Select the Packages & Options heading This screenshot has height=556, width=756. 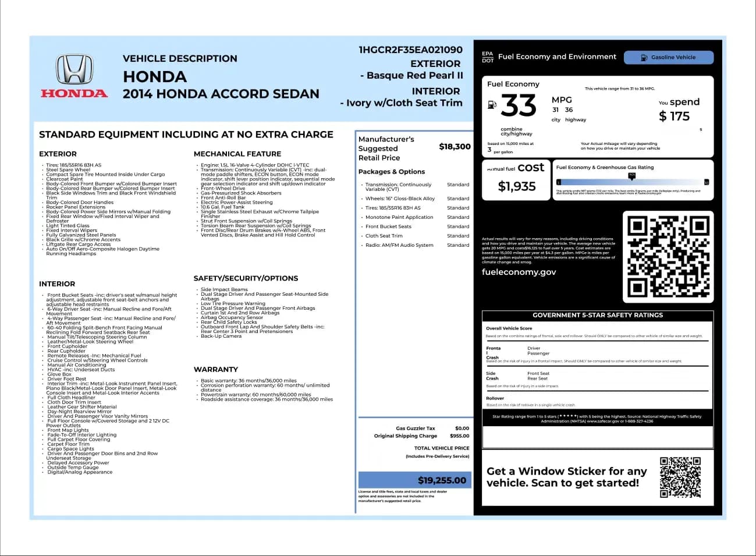(x=392, y=172)
